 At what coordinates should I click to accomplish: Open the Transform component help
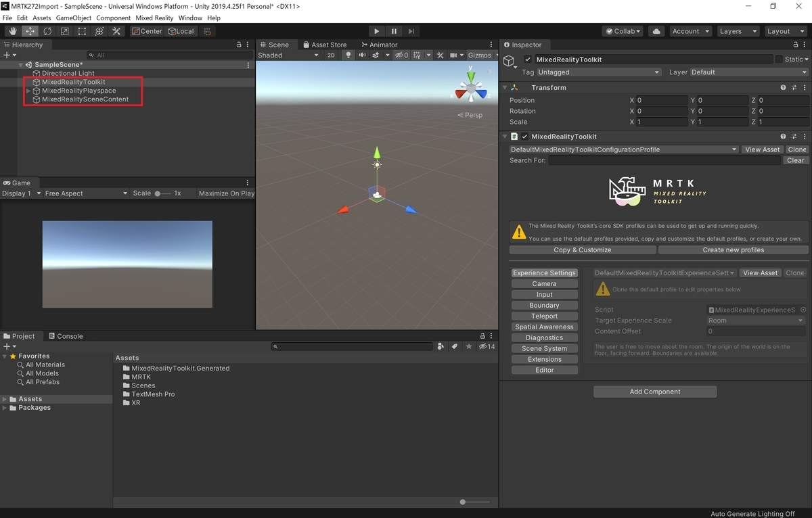click(783, 88)
